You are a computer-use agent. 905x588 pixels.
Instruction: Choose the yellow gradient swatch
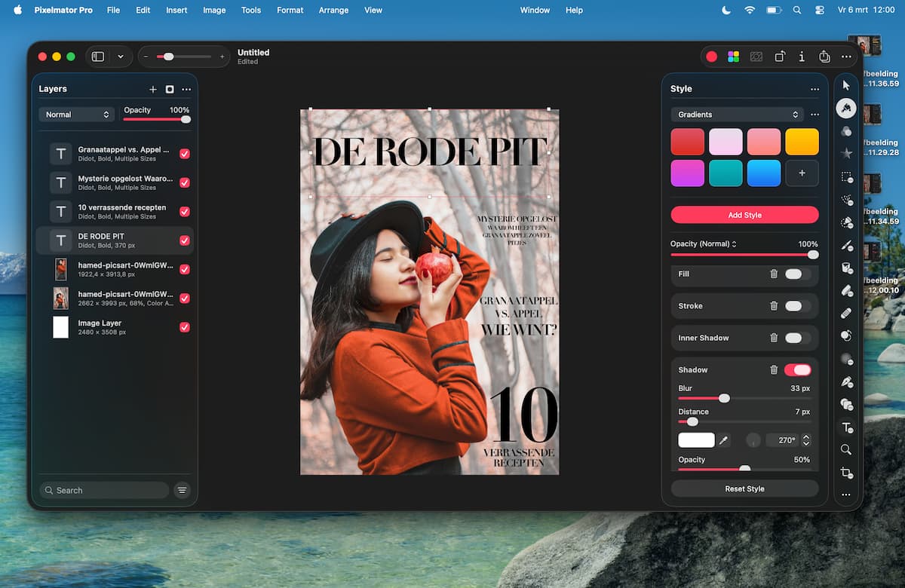click(802, 142)
